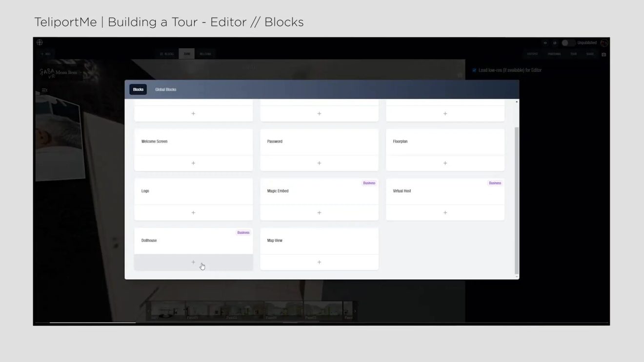Click the Floorplan block title
This screenshot has width=644, height=362.
point(400,141)
